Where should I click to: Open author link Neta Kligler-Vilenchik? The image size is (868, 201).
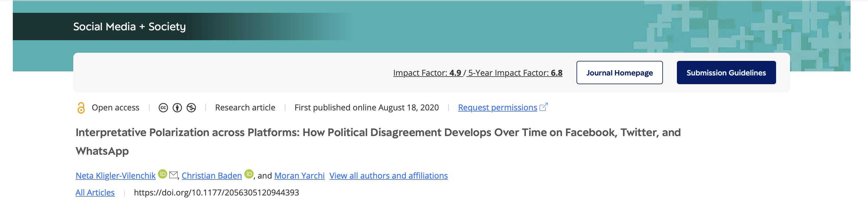pos(115,176)
